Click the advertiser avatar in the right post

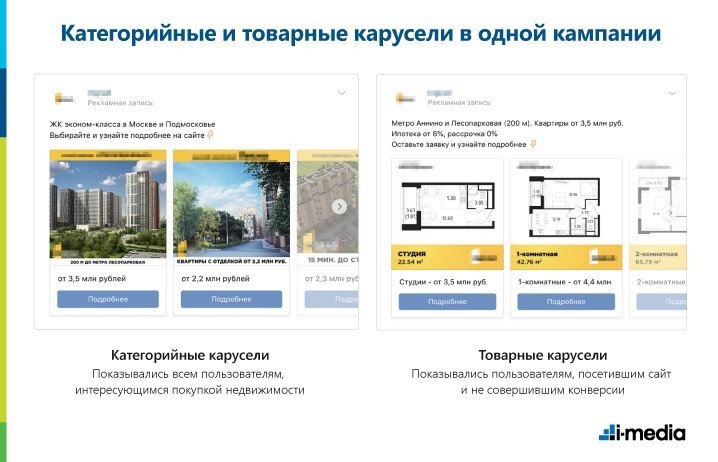click(x=405, y=98)
